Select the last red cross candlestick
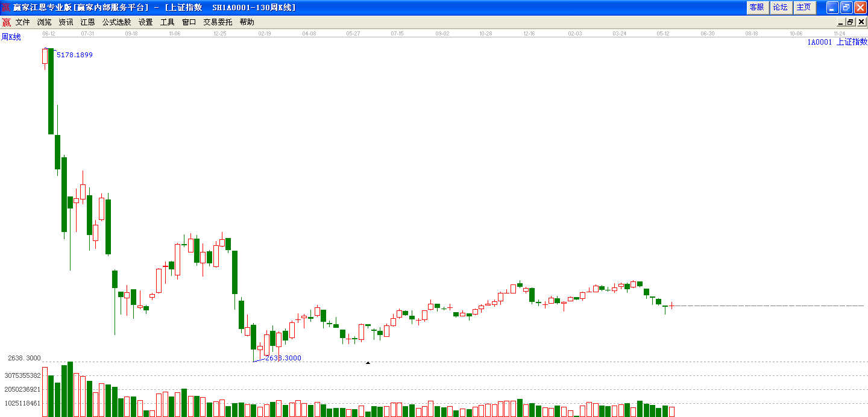This screenshot has width=868, height=417. point(671,306)
